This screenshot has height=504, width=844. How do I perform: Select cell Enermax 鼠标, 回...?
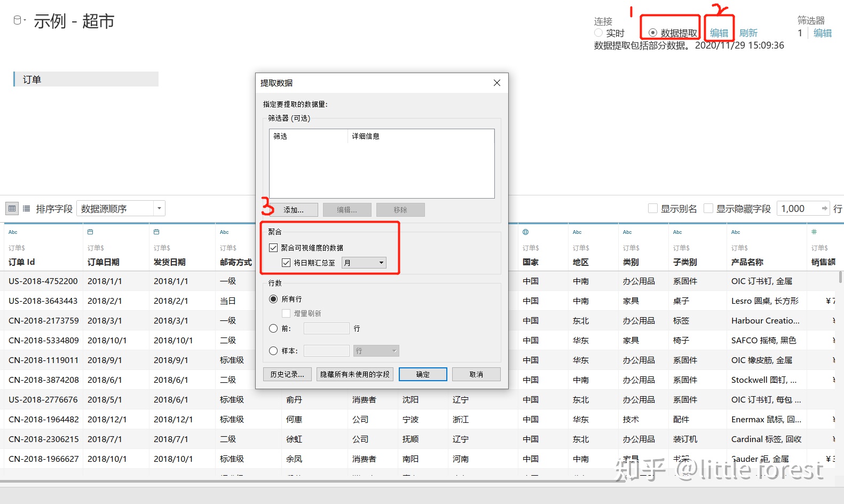tap(766, 419)
